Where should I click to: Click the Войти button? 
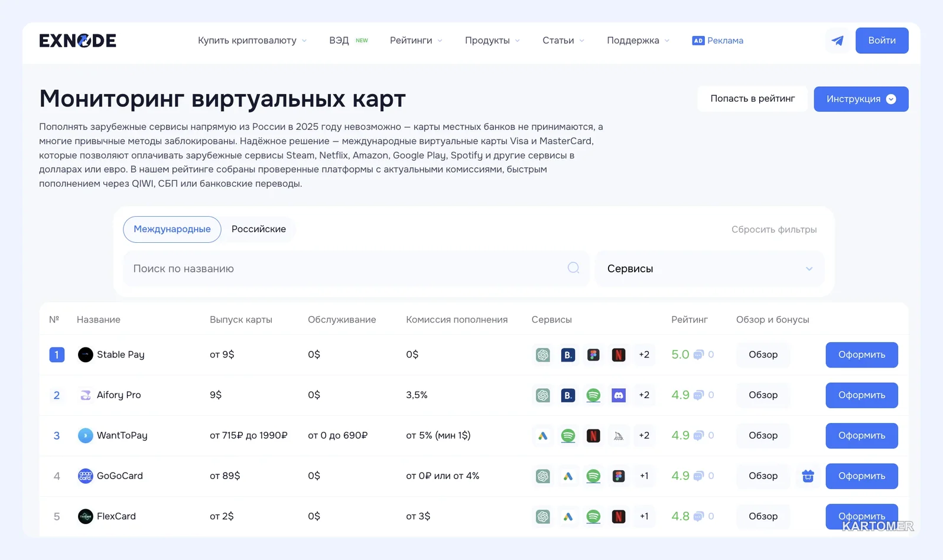point(882,40)
